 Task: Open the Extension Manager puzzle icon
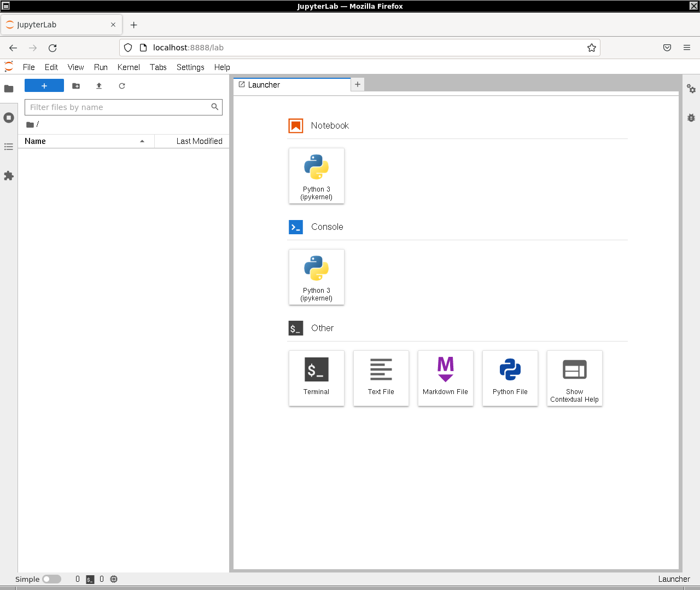click(x=9, y=176)
